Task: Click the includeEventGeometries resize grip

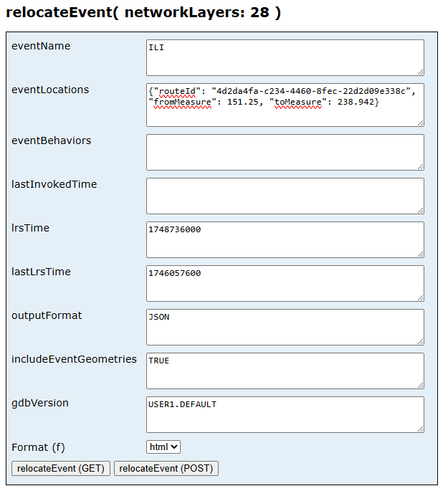Action: point(420,385)
